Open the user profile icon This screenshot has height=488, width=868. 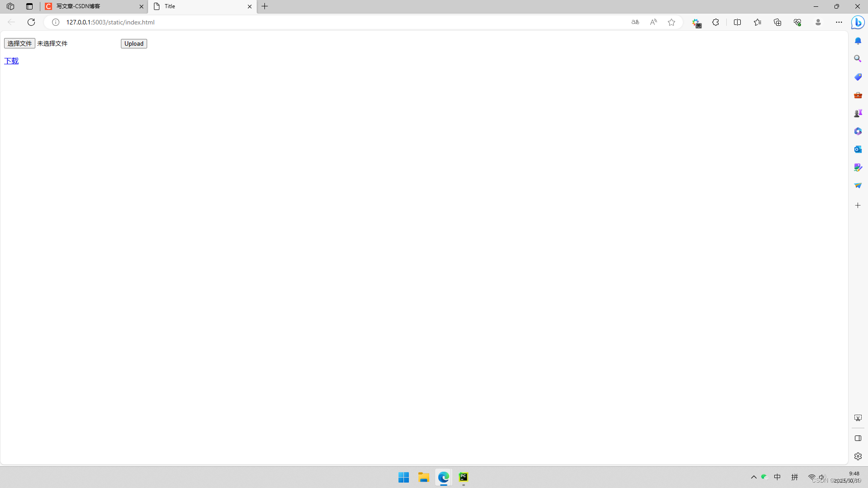click(818, 22)
